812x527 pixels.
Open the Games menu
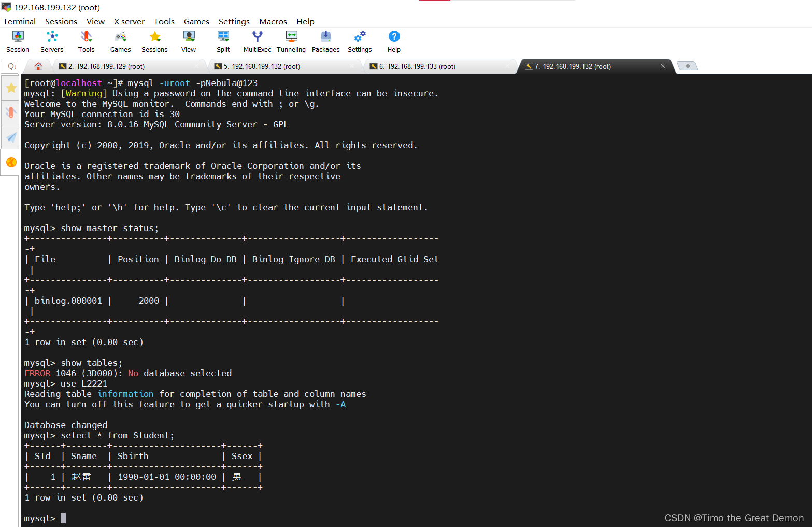(x=196, y=21)
